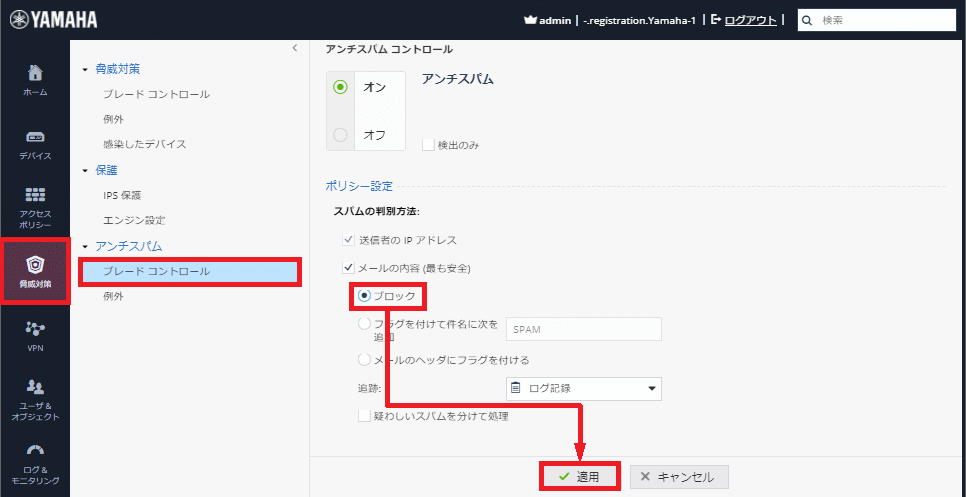Toggle 疑わしいスパムを分けて処理 checkbox
The height and width of the screenshot is (497, 966).
click(x=365, y=415)
